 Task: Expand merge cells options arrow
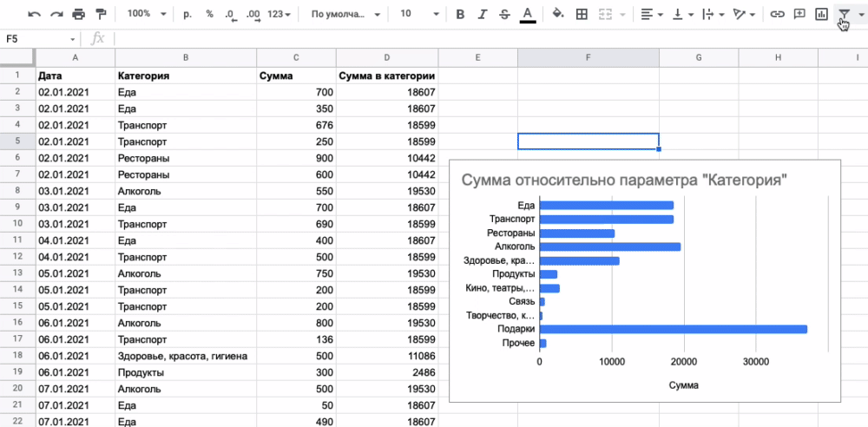[624, 15]
